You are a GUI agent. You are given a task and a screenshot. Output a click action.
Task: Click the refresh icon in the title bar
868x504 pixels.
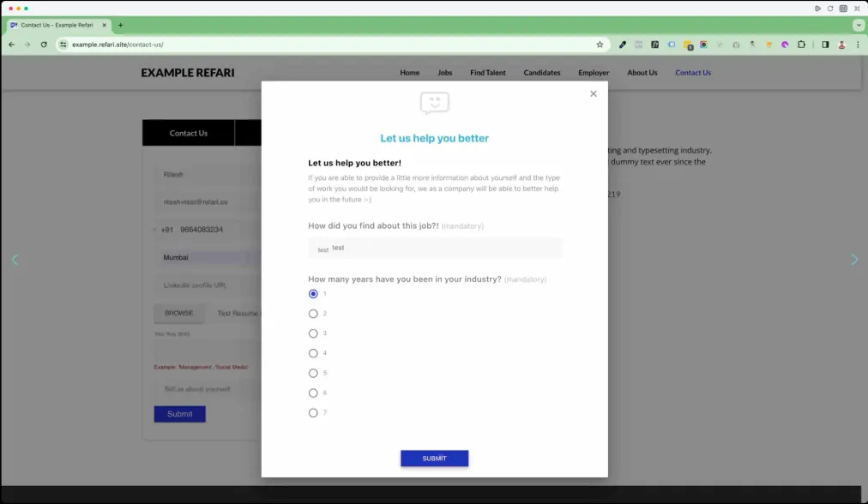pyautogui.click(x=829, y=9)
